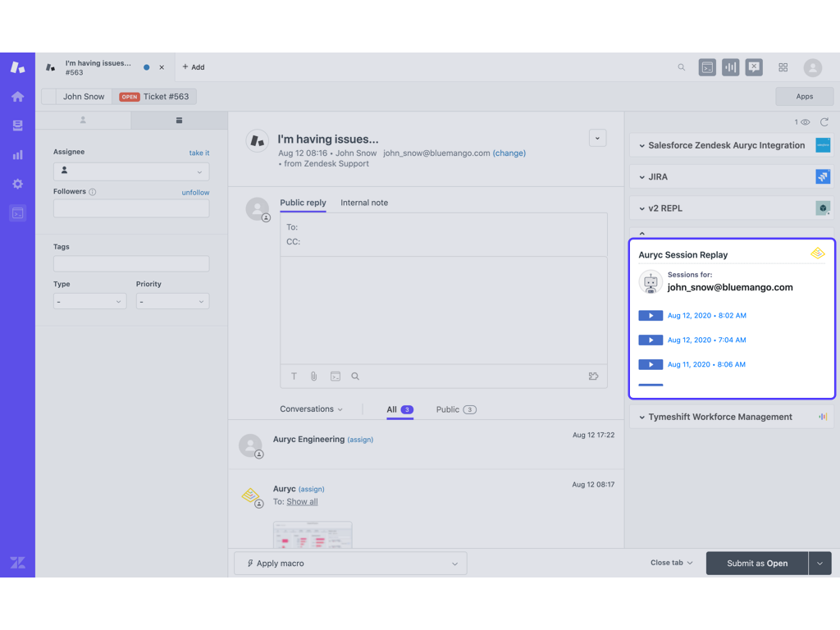Select the Ticket #563 breadcrumb tab
The width and height of the screenshot is (840, 630).
pyautogui.click(x=154, y=97)
